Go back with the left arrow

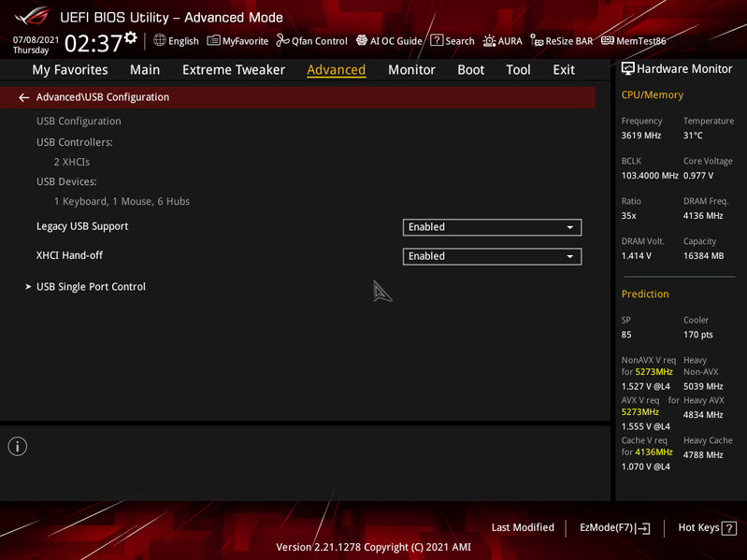pyautogui.click(x=23, y=97)
